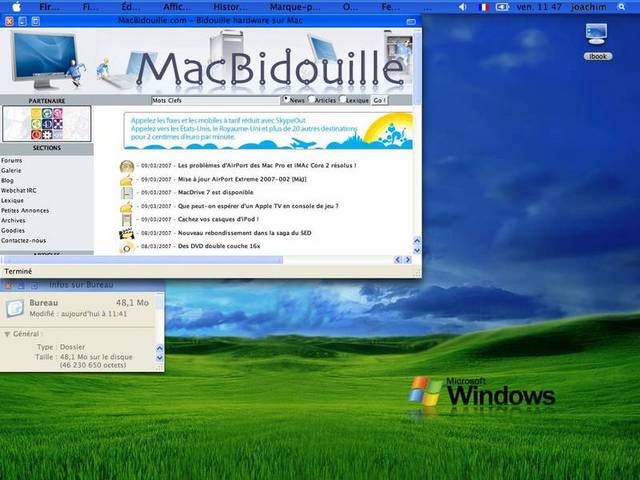Open Nouveau rebondissement saga SED article
This screenshot has width=640, height=480.
244,233
